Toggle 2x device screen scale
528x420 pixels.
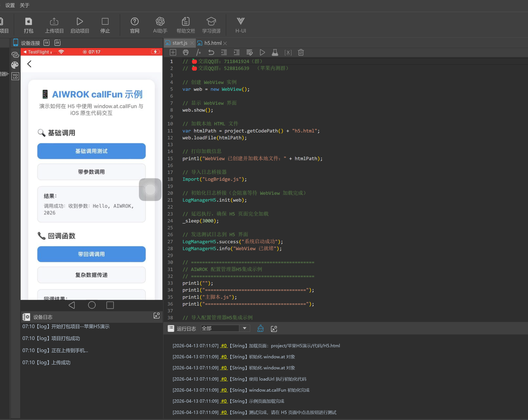click(57, 43)
